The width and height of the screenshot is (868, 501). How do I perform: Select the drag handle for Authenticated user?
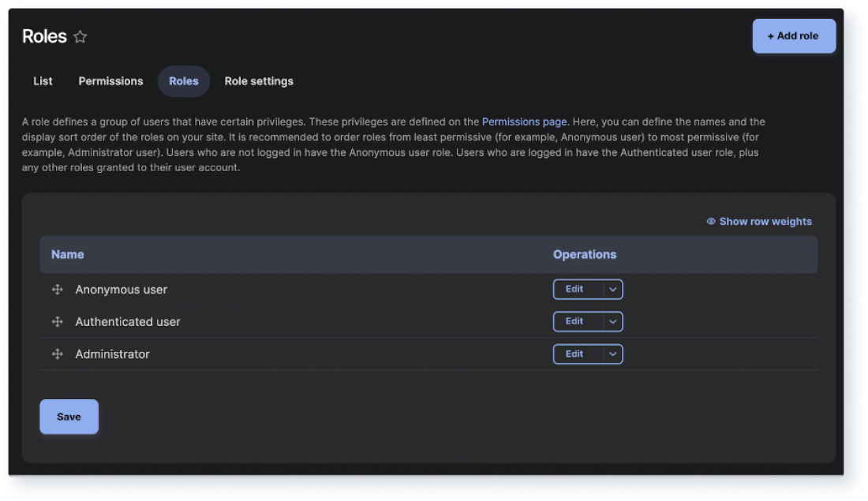(x=56, y=321)
